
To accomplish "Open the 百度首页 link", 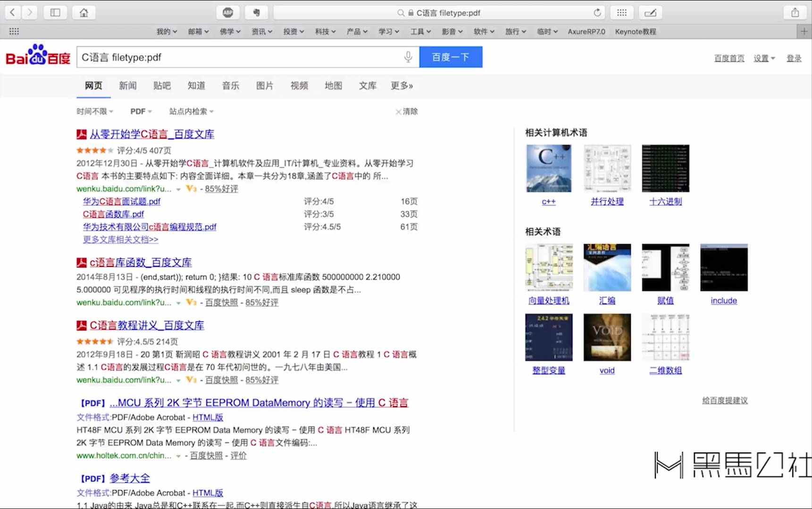I will [729, 58].
